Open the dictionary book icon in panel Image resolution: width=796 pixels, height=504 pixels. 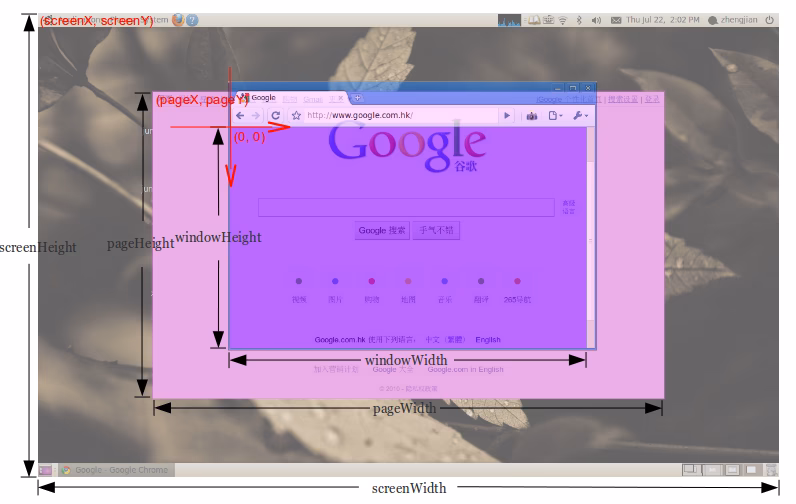[534, 20]
